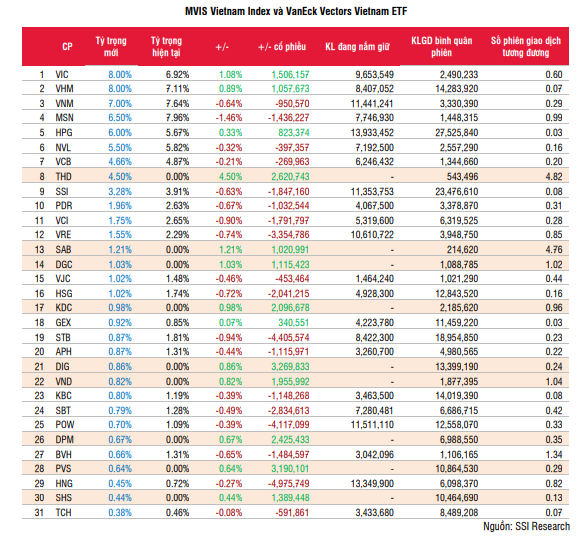
Task: Click the +/- cổ phiếu column header
Action: coord(282,46)
